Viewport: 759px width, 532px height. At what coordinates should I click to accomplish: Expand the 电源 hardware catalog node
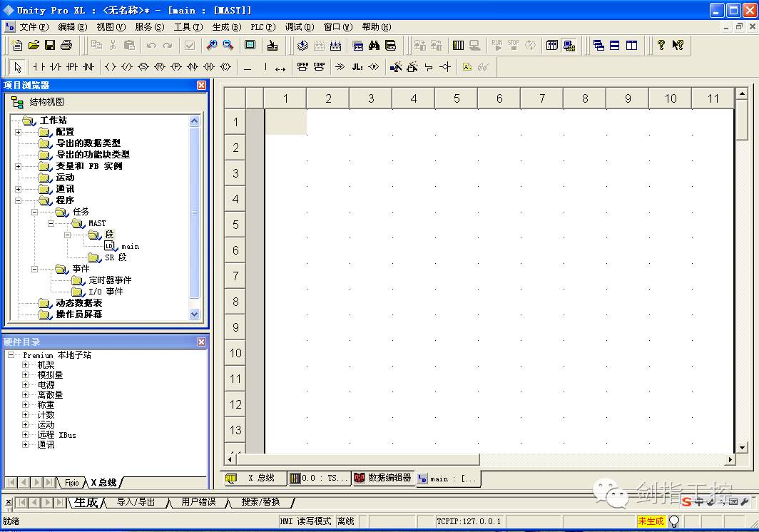25,385
